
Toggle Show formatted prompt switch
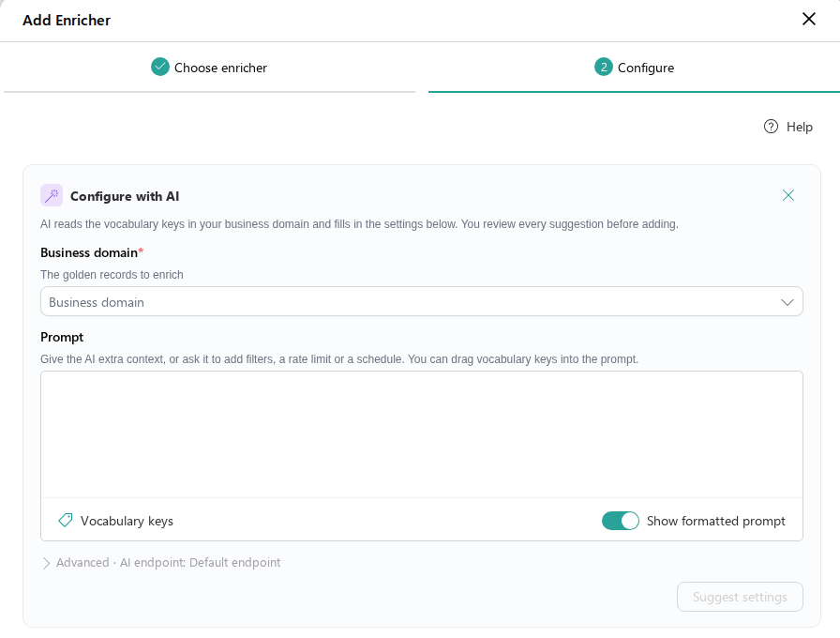pos(620,521)
